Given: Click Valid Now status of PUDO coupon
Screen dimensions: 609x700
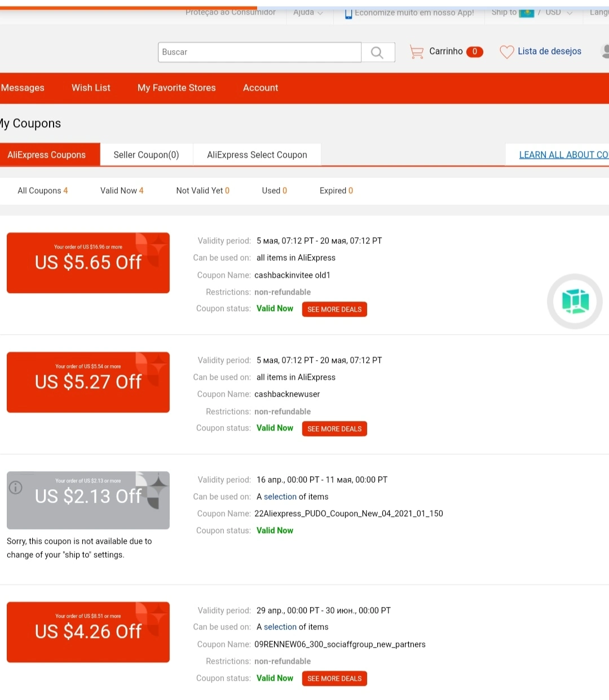Looking at the screenshot, I should pos(275,530).
